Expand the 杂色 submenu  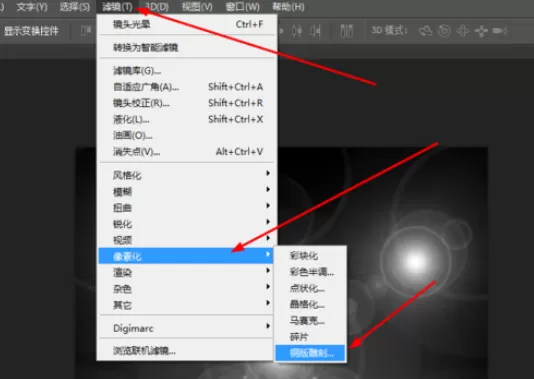(x=187, y=288)
